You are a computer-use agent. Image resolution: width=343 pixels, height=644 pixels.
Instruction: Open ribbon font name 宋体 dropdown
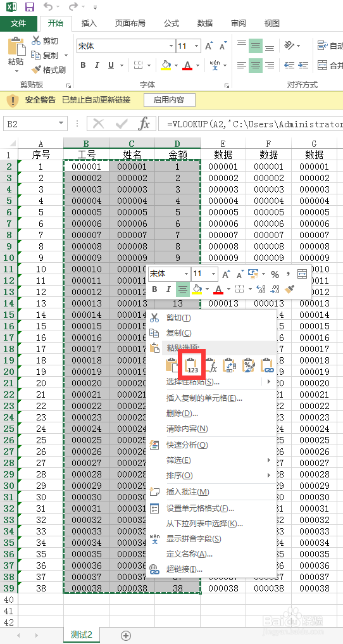click(x=171, y=46)
